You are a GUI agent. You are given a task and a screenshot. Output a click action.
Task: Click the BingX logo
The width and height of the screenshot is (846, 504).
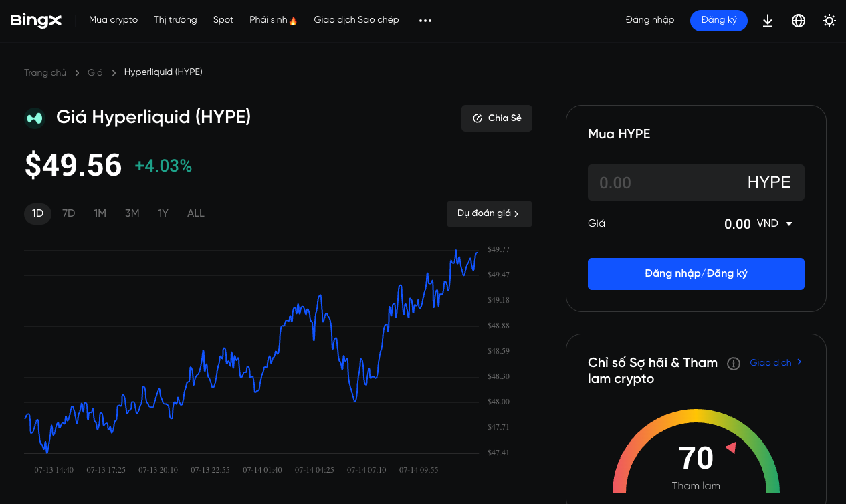[x=36, y=20]
